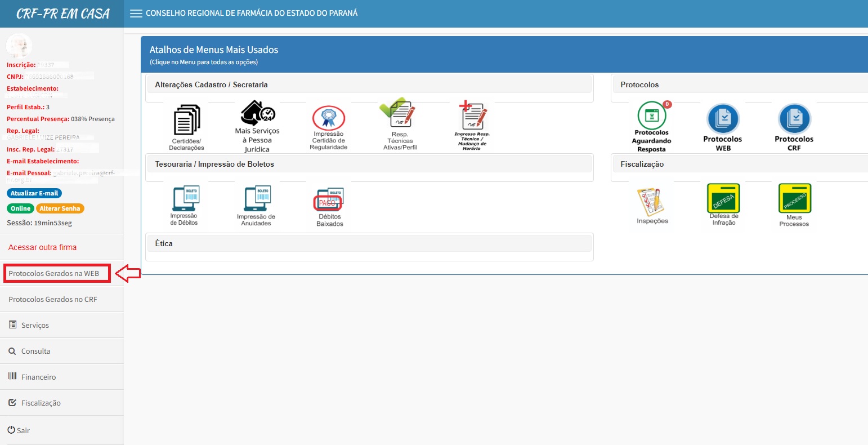
Task: Open the Protocolos CRF shortcut icon
Action: point(794,127)
